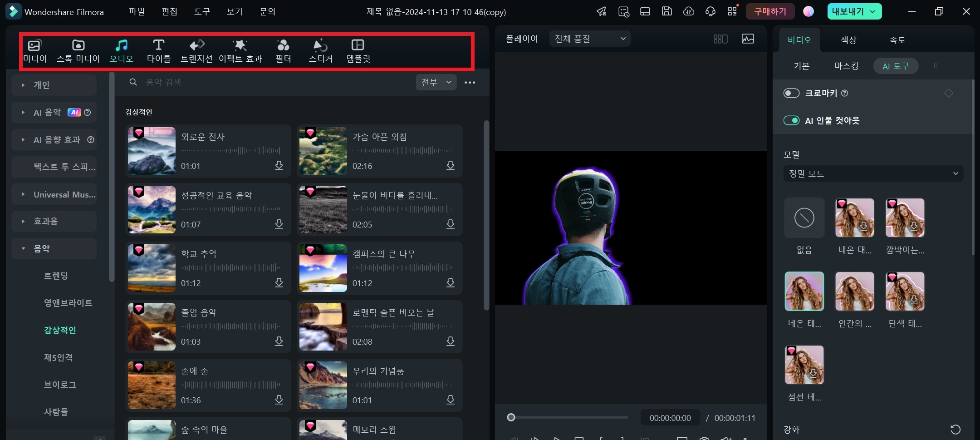Image resolution: width=980 pixels, height=440 pixels.
Task: Select the 없음 no-effect thumbnail
Action: point(804,218)
